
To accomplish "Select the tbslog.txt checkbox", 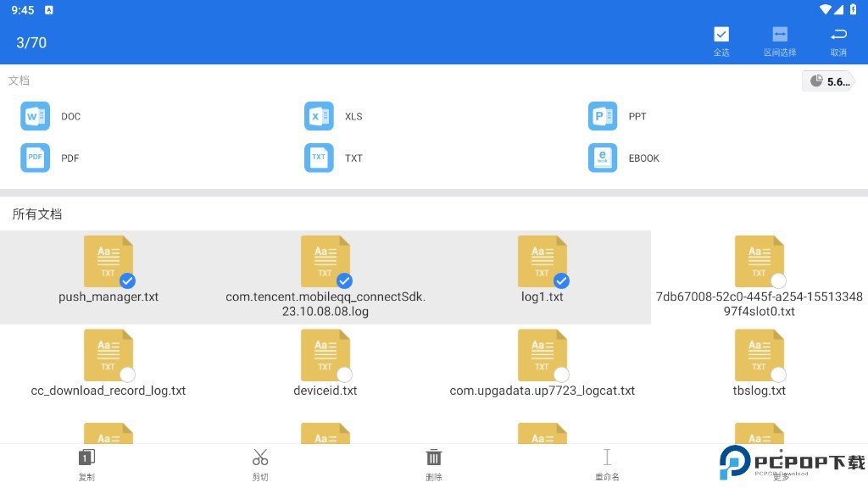I will pos(778,374).
